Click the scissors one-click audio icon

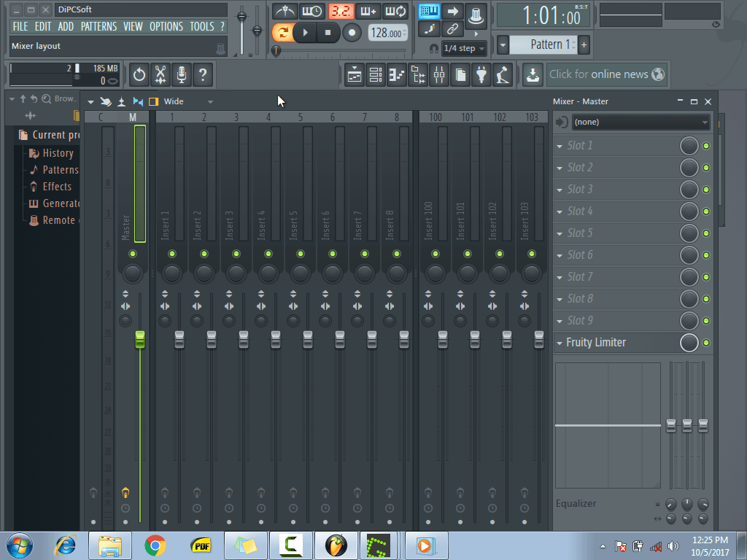[x=160, y=75]
